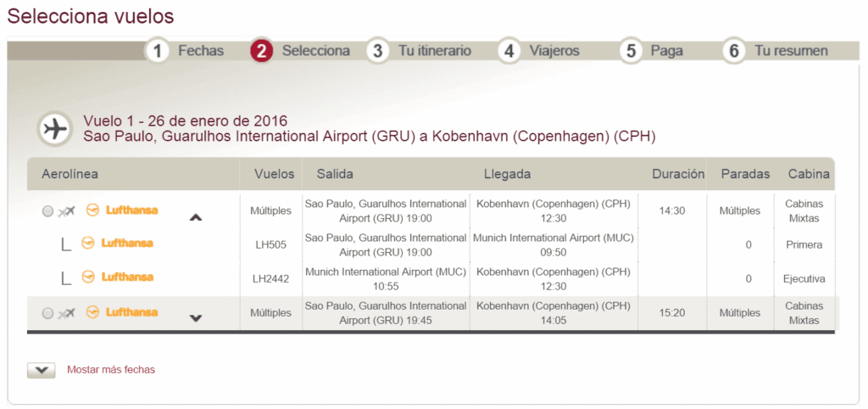
Task: Click the airplane icon beside Vuelo 1
Action: [54, 129]
